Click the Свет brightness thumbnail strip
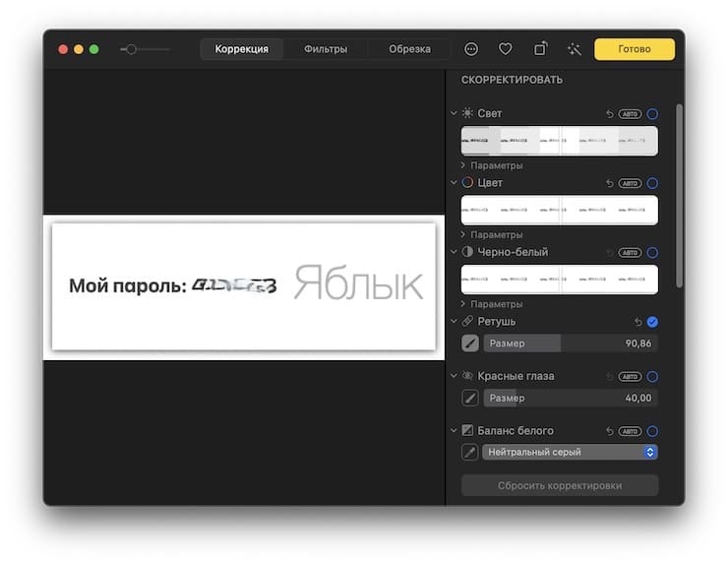The width and height of the screenshot is (728, 563). [x=560, y=141]
